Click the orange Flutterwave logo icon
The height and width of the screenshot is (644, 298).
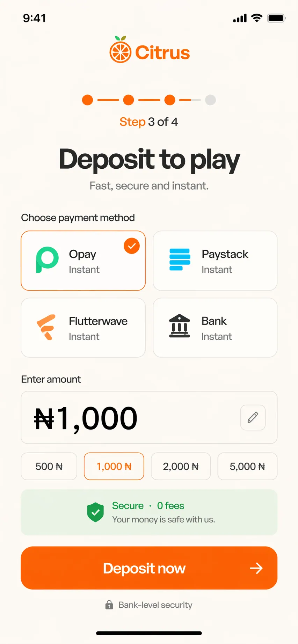tap(46, 327)
